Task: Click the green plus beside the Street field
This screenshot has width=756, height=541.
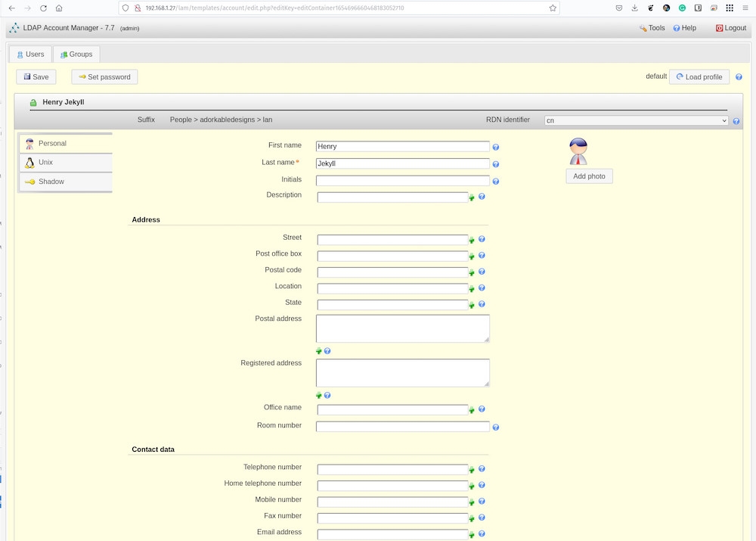Action: coord(472,238)
